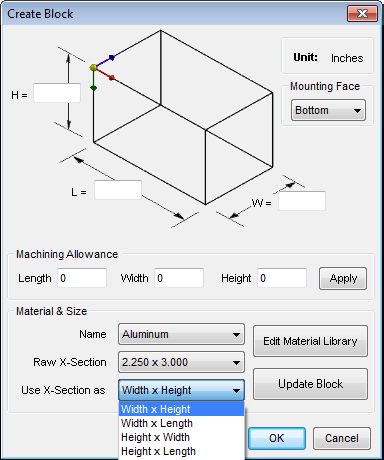Click the green axis handle on diagram
The image size is (384, 460).
93,88
